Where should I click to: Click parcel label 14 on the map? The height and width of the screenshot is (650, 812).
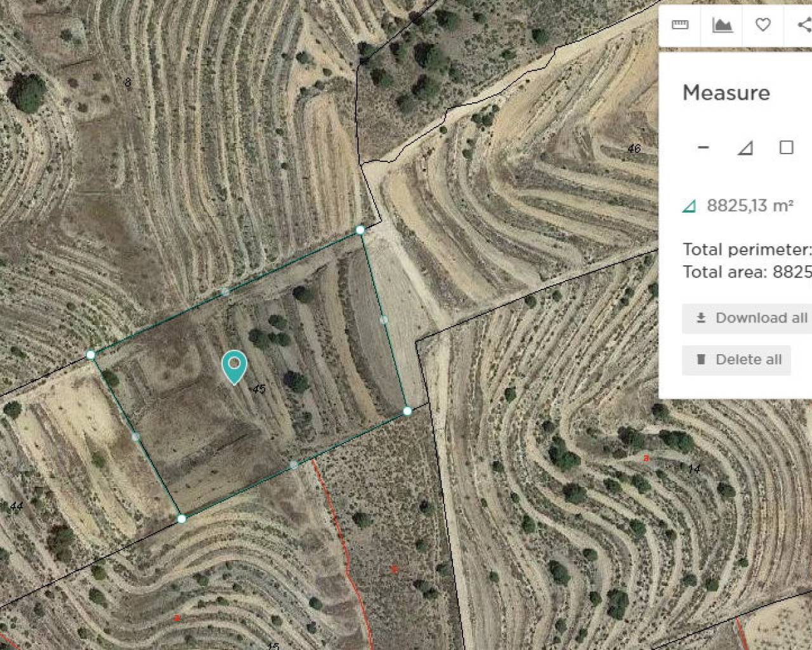(694, 468)
